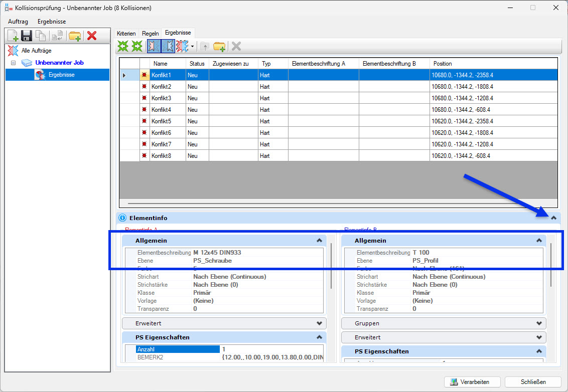Screen dimensions: 568x392
Task: Save the job using the floppy disk icon
Action: (x=27, y=36)
